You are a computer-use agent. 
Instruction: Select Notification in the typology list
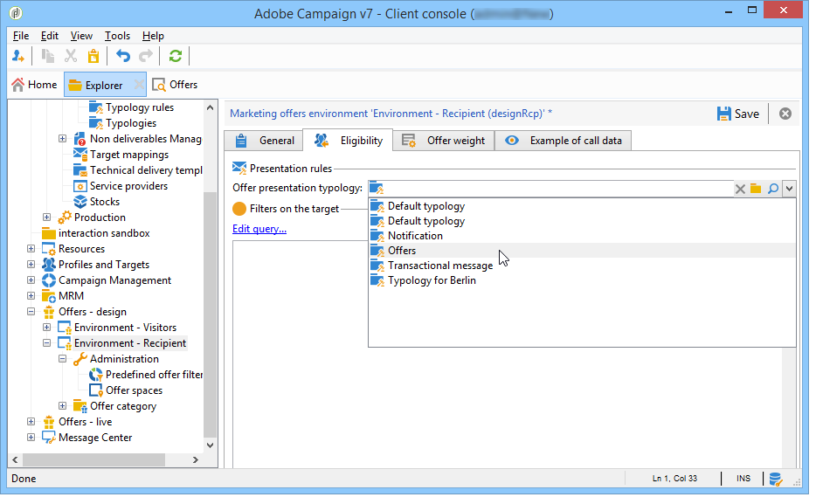click(582, 236)
